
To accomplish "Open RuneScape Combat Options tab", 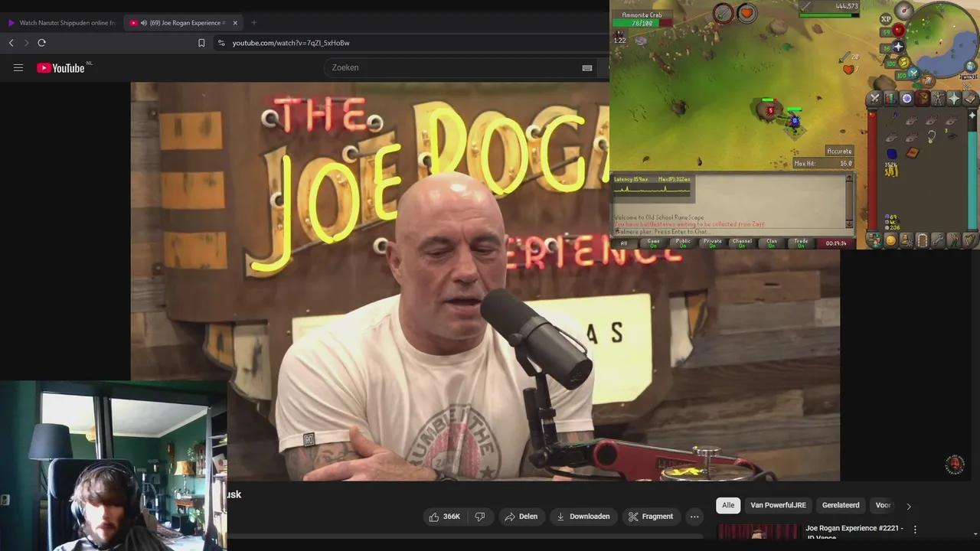I will pyautogui.click(x=874, y=98).
